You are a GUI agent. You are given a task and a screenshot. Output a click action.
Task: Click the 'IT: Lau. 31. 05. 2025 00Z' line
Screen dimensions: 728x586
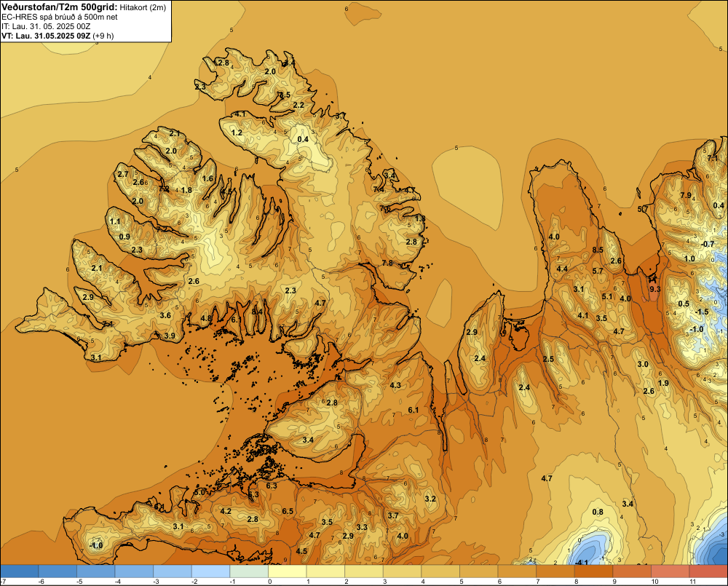[x=46, y=26]
